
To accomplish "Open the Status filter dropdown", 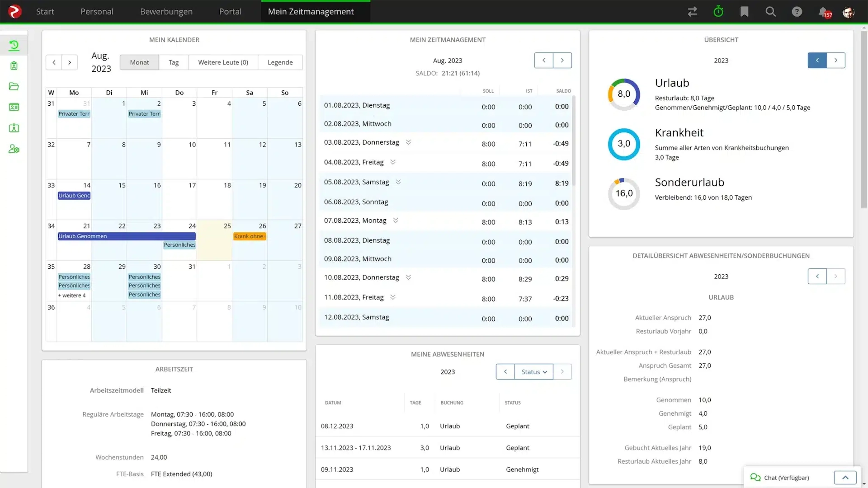I will (x=534, y=372).
